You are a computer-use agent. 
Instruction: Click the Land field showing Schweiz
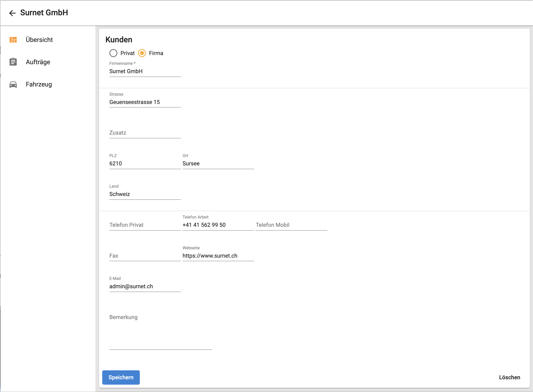[145, 194]
